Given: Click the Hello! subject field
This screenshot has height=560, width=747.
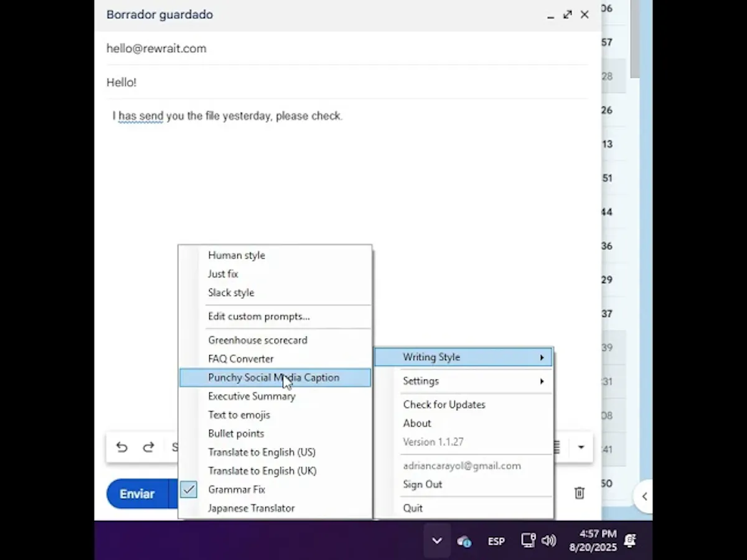Looking at the screenshot, I should click(346, 82).
